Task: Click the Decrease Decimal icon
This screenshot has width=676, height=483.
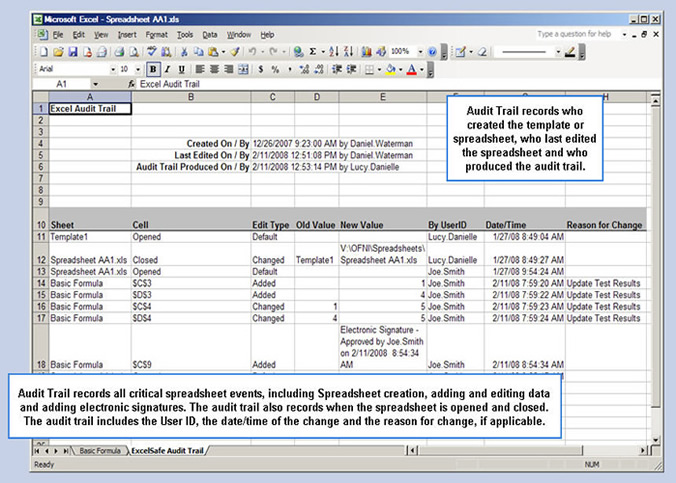Action: [x=319, y=69]
